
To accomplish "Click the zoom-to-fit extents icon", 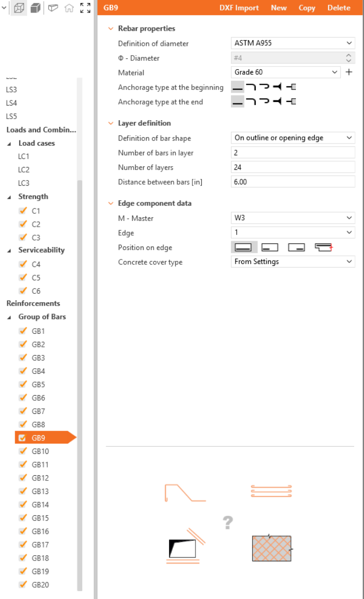I will pos(85,8).
